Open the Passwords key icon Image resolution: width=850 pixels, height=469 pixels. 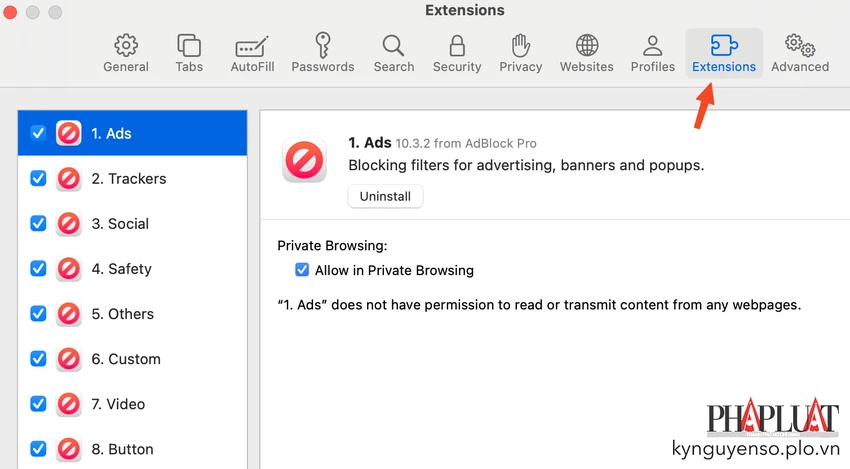323,45
